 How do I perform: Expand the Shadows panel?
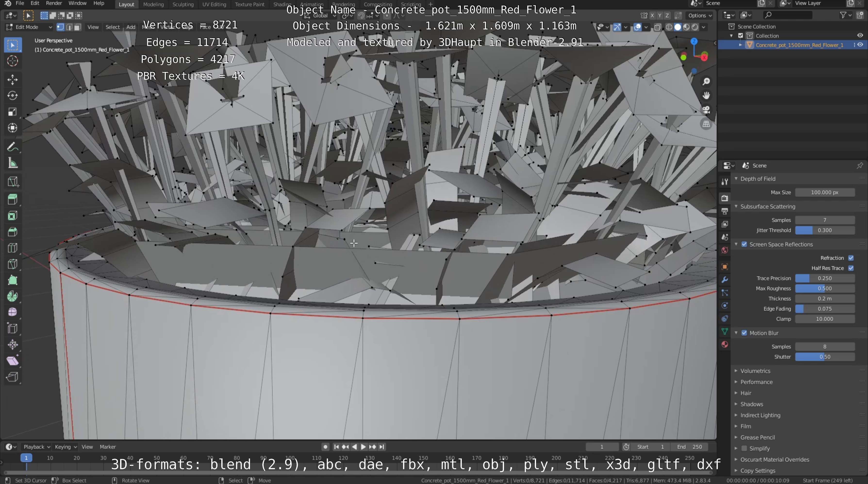click(752, 404)
